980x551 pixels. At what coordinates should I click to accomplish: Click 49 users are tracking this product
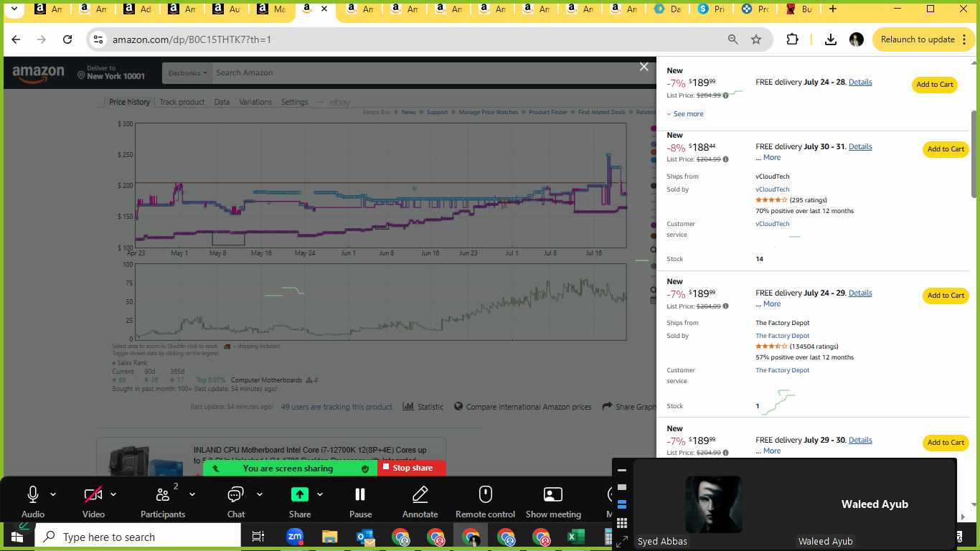336,407
